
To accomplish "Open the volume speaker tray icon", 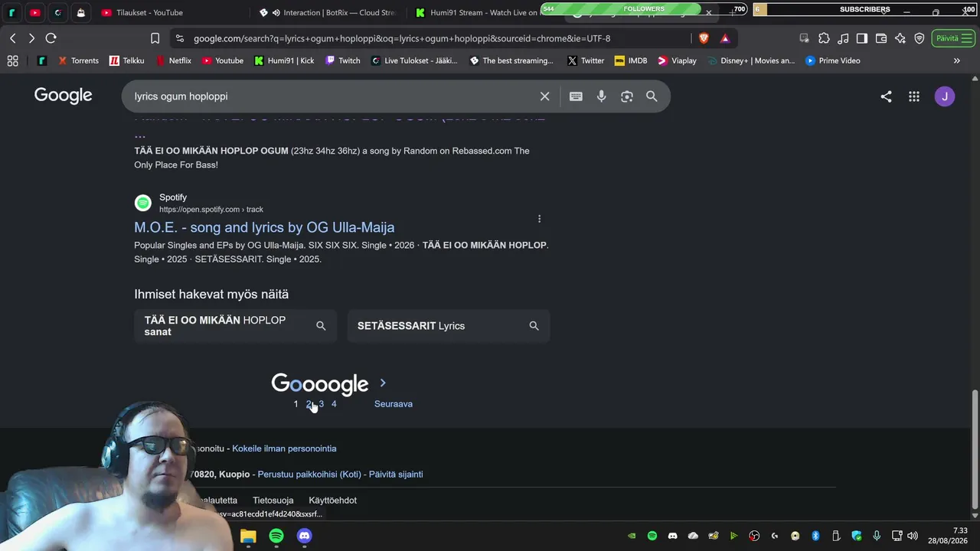I will coord(913,536).
